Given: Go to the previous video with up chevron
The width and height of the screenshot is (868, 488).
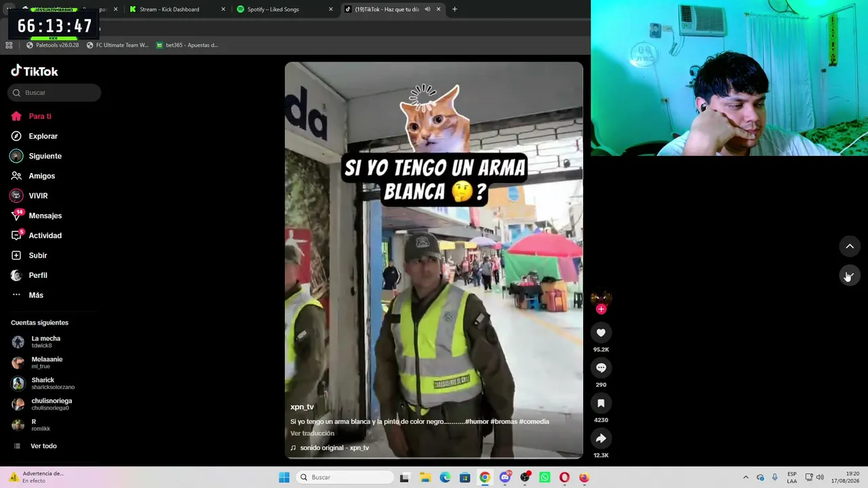Looking at the screenshot, I should click(x=850, y=246).
